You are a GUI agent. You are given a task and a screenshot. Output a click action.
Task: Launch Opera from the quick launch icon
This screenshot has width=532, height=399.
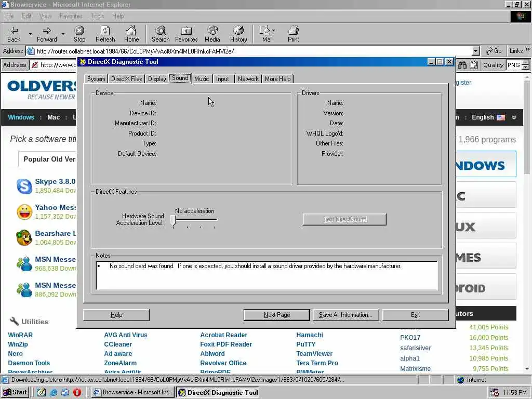[x=77, y=392]
